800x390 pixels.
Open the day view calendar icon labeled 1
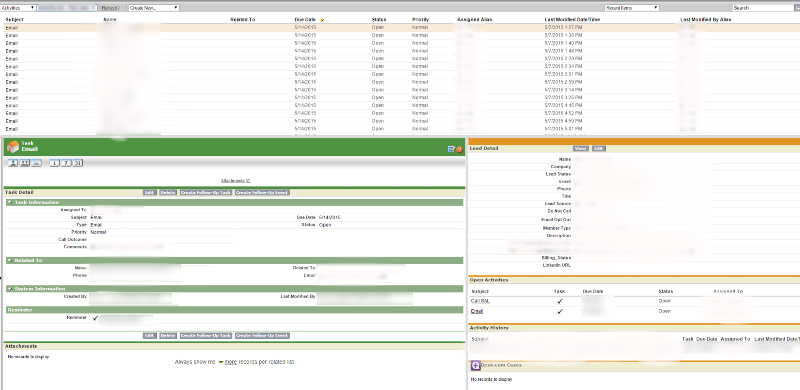[x=54, y=163]
